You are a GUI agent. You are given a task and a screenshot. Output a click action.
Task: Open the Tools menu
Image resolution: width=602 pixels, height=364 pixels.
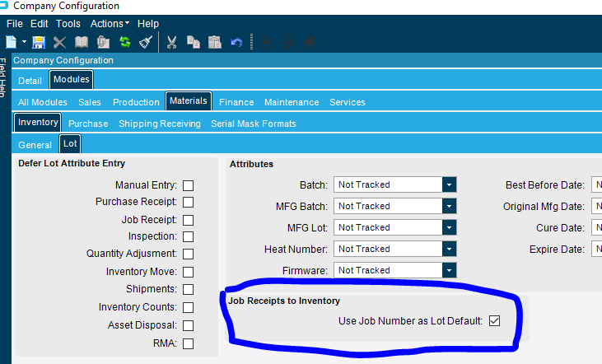pyautogui.click(x=68, y=24)
